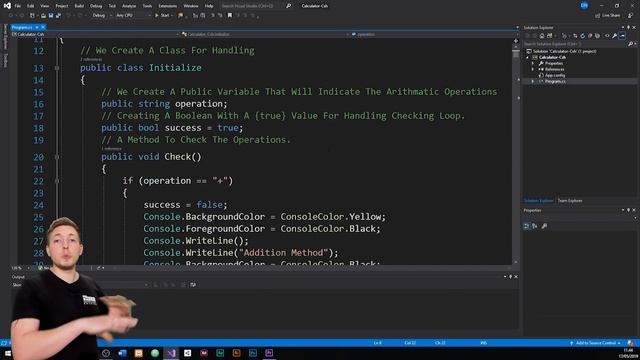Expand the References node in Solution Explorer
640x360 pixels.
click(533, 69)
